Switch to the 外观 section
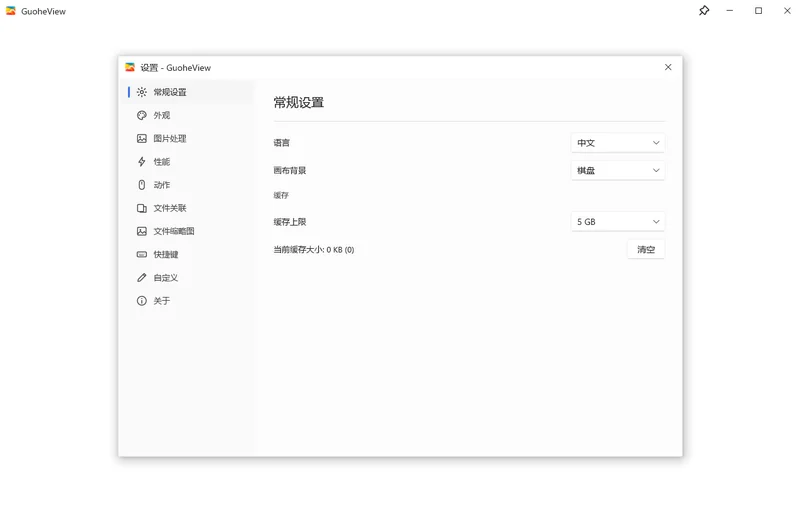The image size is (800, 510). 188,115
